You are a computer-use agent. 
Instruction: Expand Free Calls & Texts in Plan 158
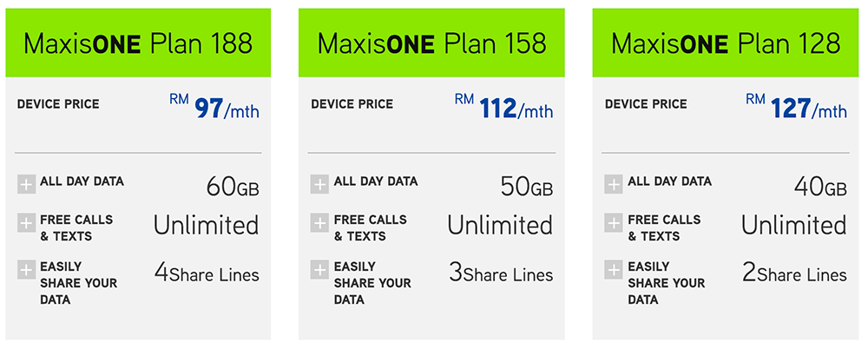tap(320, 223)
